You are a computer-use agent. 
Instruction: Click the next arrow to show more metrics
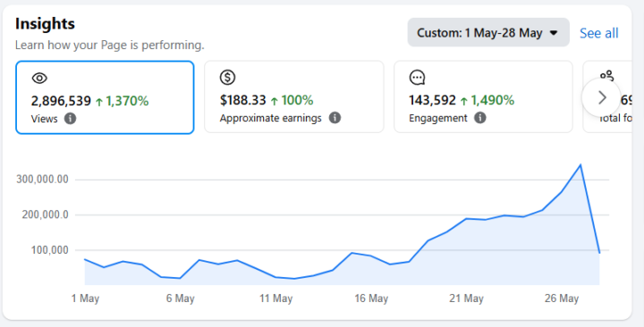point(601,97)
